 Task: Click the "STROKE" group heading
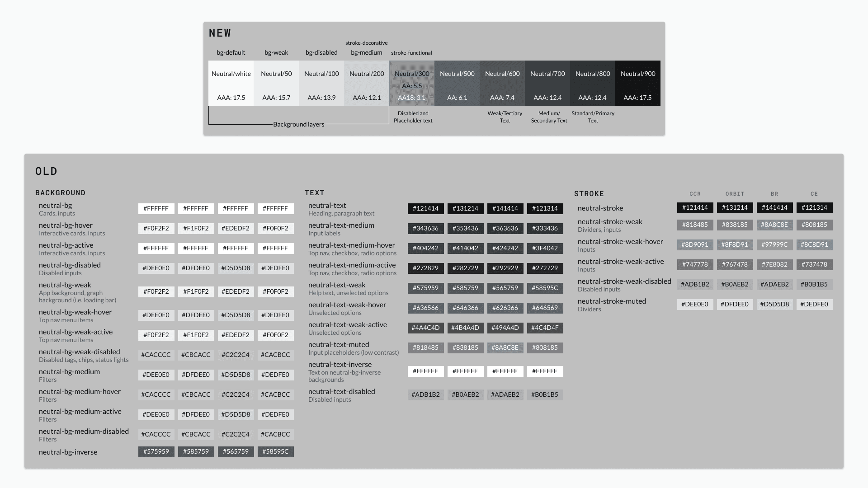(589, 194)
